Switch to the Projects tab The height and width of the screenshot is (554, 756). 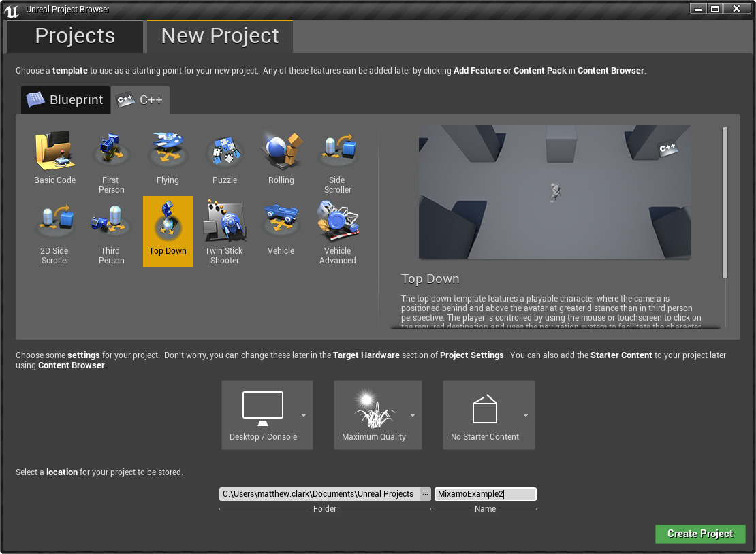click(x=75, y=36)
